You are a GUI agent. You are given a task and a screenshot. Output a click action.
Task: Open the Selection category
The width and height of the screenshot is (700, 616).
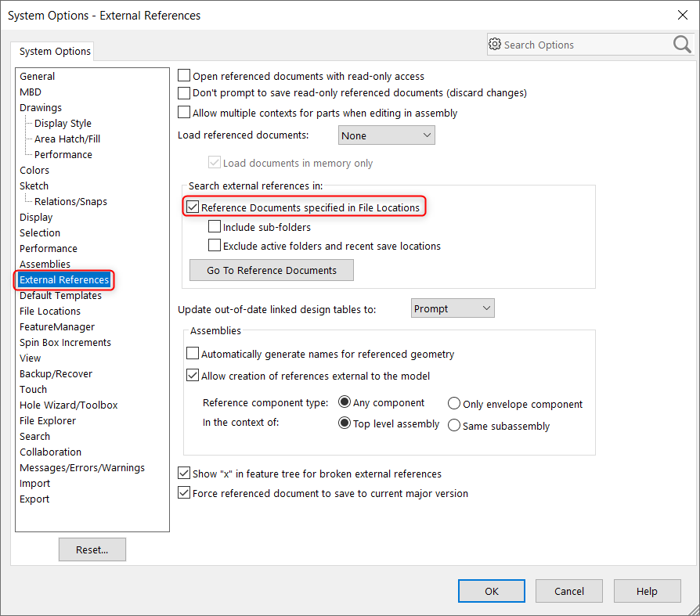pyautogui.click(x=40, y=233)
